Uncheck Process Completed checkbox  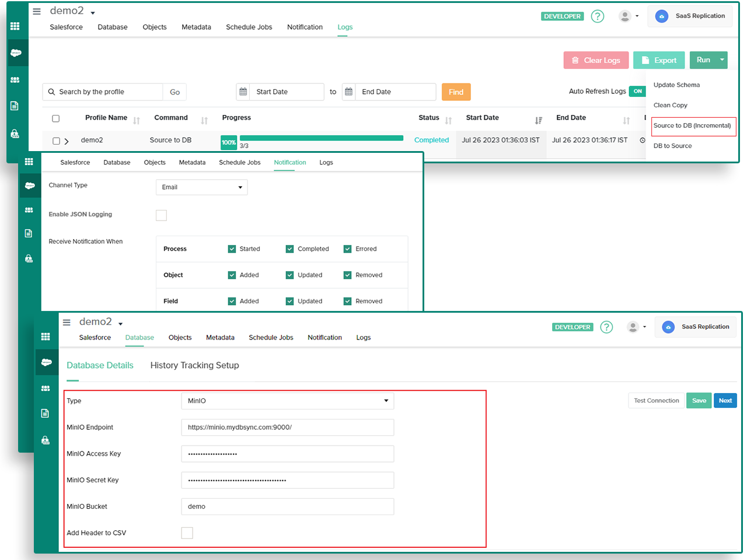coord(289,249)
